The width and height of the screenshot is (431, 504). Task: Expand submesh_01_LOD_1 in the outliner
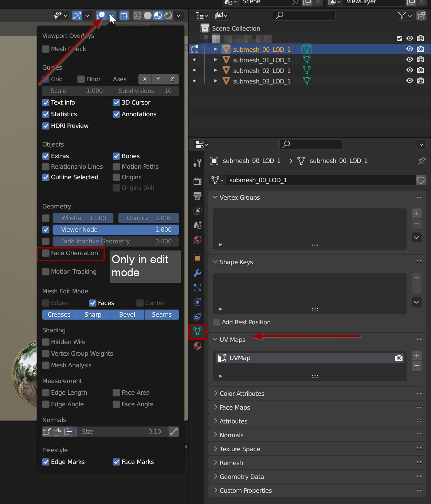pyautogui.click(x=215, y=60)
